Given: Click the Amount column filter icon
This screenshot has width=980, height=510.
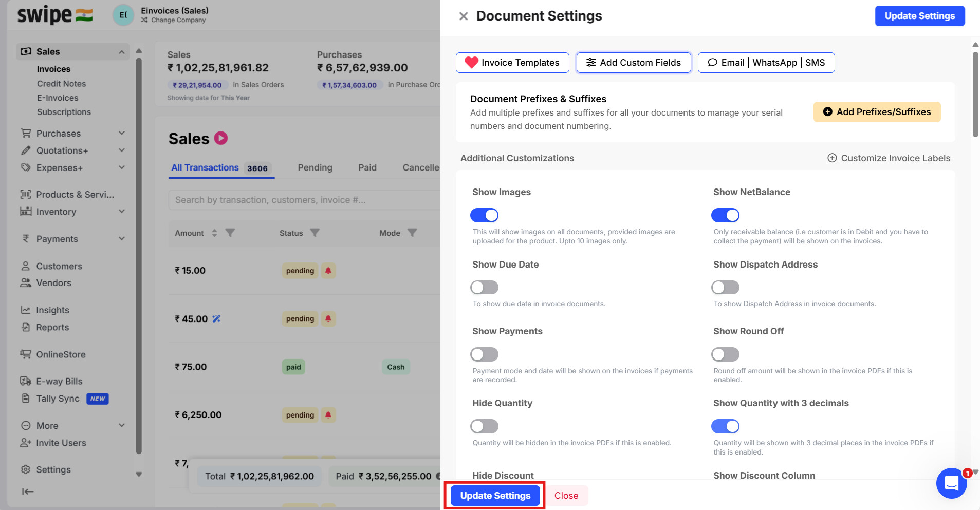Looking at the screenshot, I should click(x=230, y=233).
